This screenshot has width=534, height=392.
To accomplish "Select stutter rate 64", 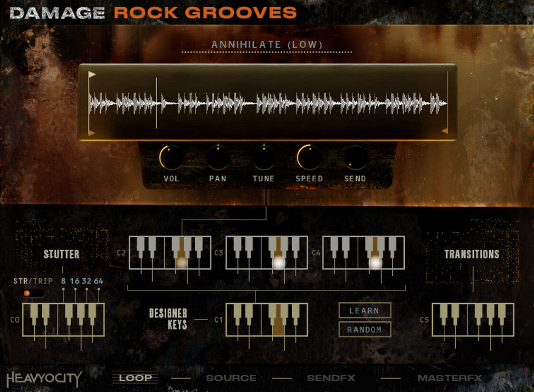I will (98, 281).
